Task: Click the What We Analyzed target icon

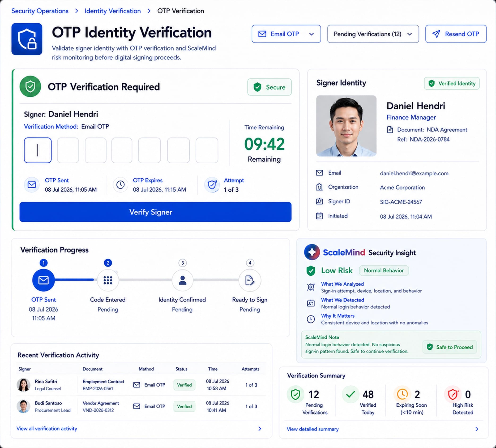Action: [x=311, y=287]
